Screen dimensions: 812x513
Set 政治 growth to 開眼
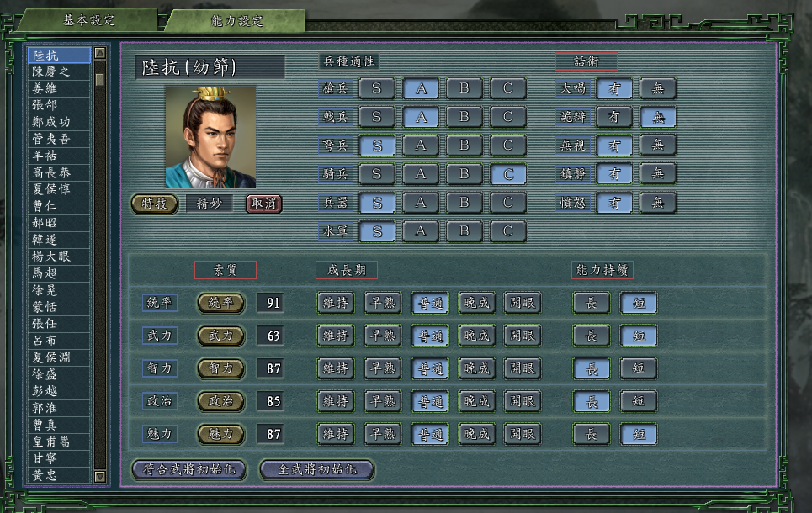523,401
